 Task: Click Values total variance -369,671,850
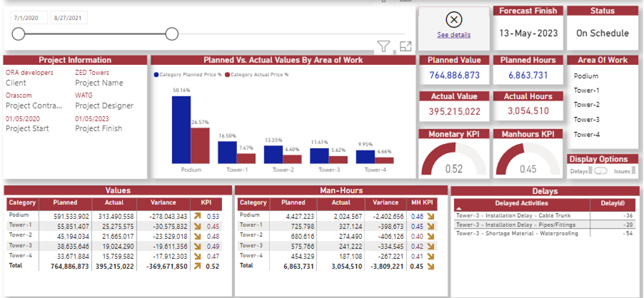point(167,267)
